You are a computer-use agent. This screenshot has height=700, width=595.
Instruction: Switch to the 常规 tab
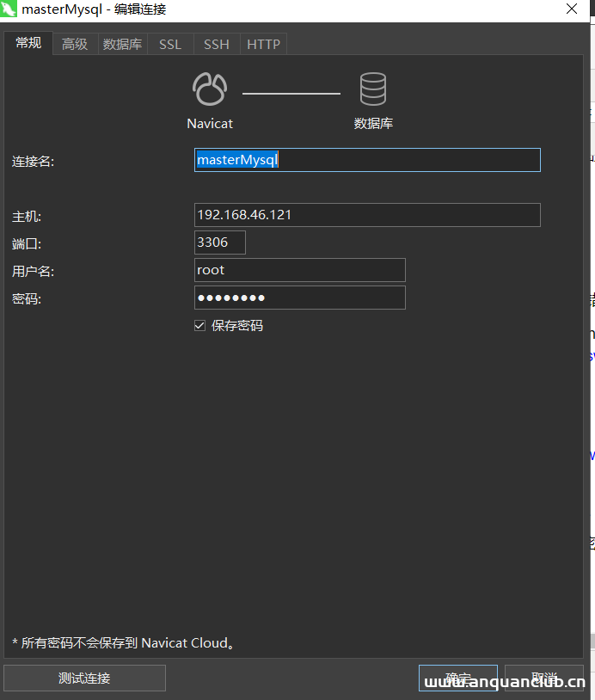click(x=28, y=43)
